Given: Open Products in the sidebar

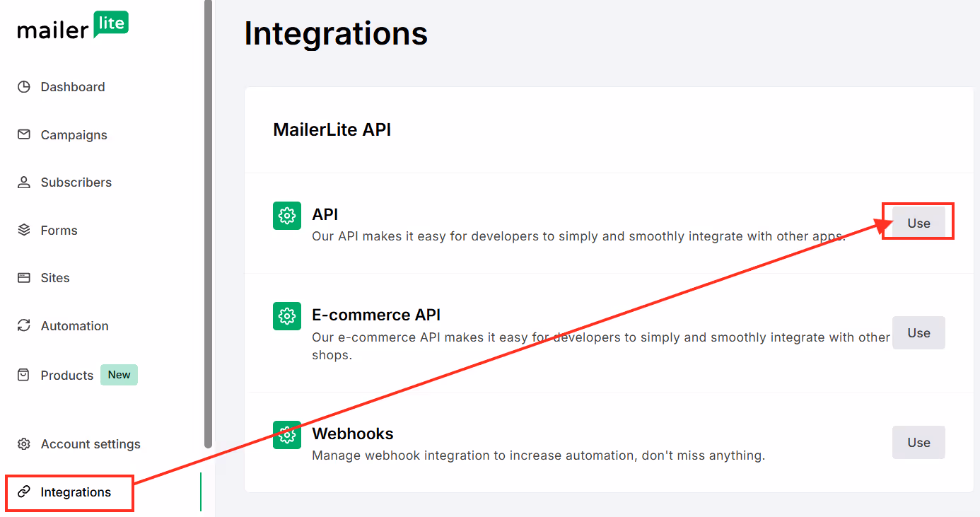Looking at the screenshot, I should 67,376.
